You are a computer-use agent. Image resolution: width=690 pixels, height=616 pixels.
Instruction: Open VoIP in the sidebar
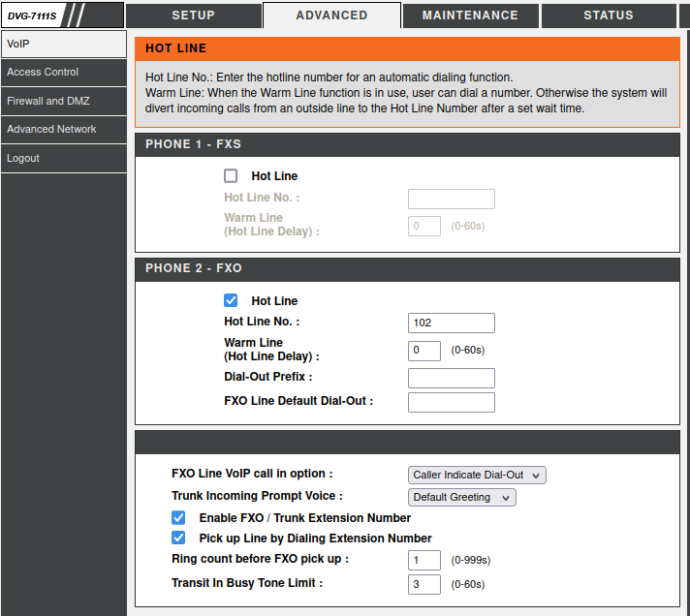click(x=64, y=44)
